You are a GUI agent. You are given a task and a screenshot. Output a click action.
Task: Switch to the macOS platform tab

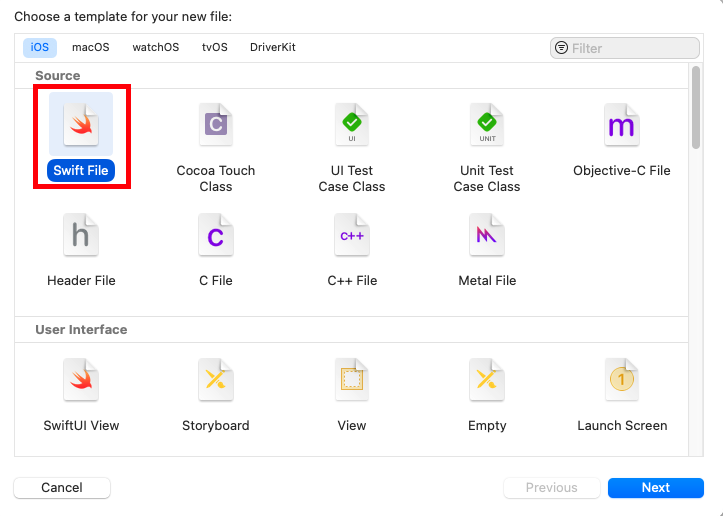click(91, 47)
